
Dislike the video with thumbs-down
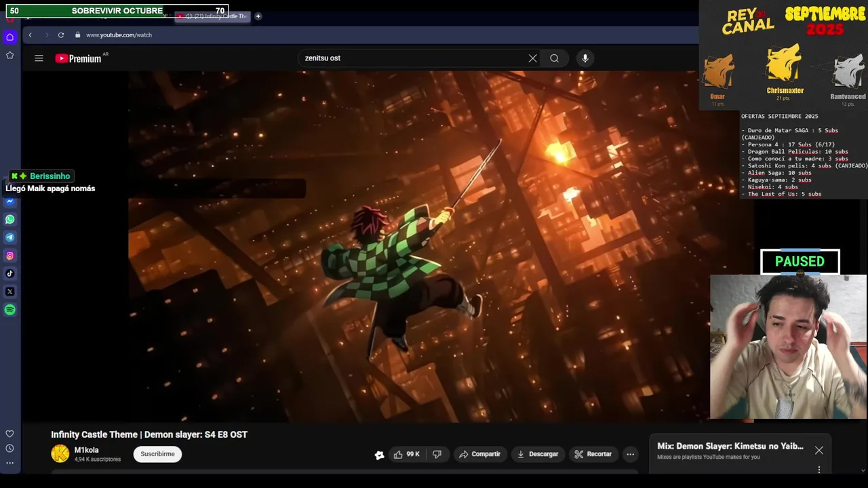[437, 454]
